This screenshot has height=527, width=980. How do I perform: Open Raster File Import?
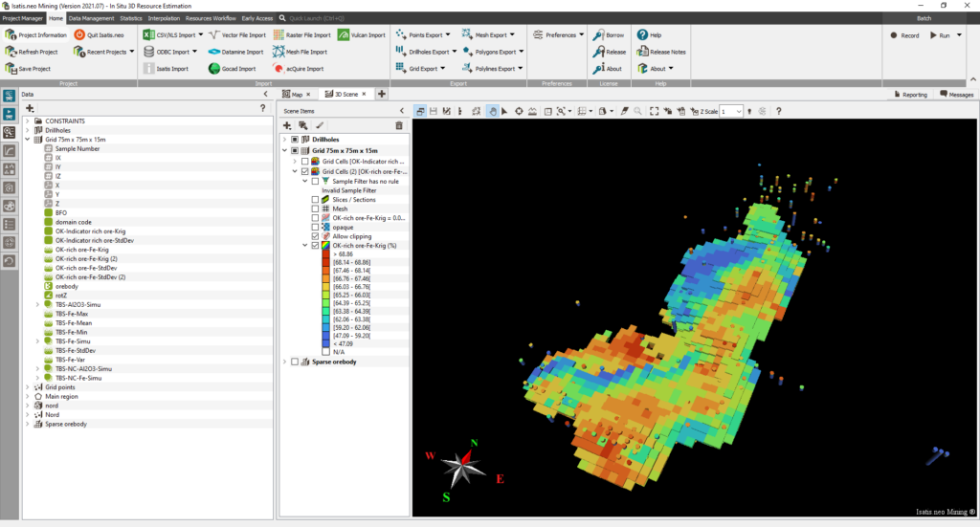click(301, 35)
